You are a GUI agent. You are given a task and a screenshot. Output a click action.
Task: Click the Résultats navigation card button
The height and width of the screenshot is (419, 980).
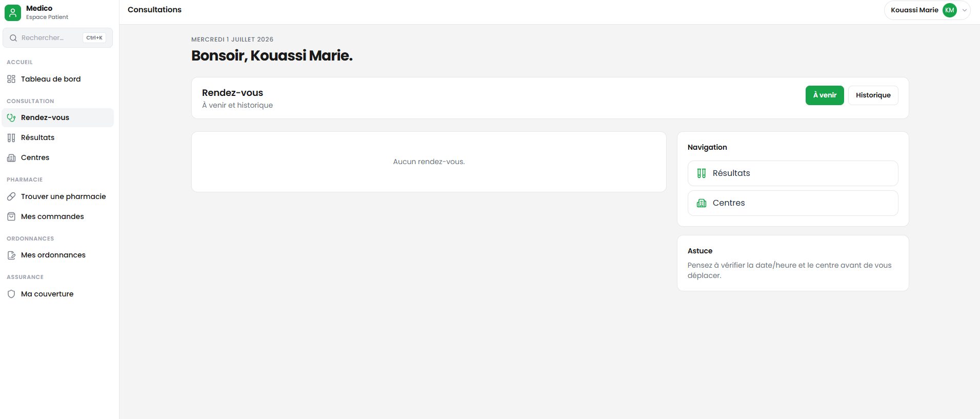[793, 173]
